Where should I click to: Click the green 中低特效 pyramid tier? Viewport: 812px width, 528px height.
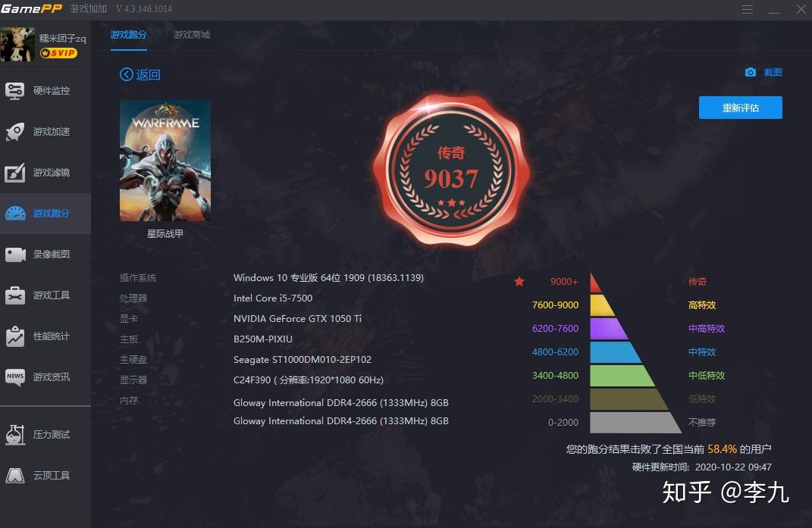point(621,376)
